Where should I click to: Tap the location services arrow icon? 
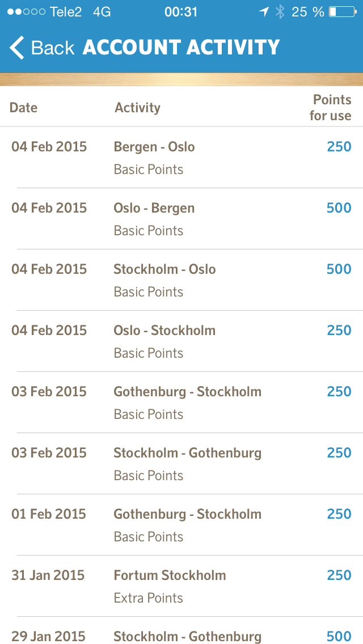coord(264,12)
